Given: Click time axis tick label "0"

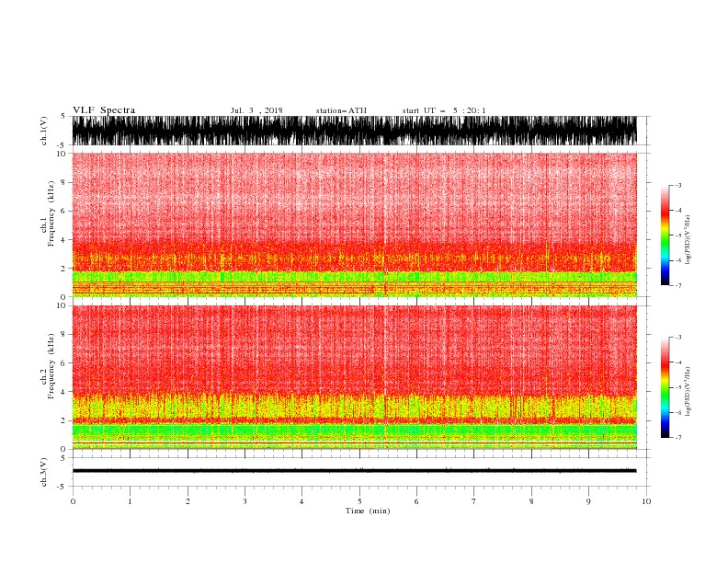Looking at the screenshot, I should pos(73,501).
